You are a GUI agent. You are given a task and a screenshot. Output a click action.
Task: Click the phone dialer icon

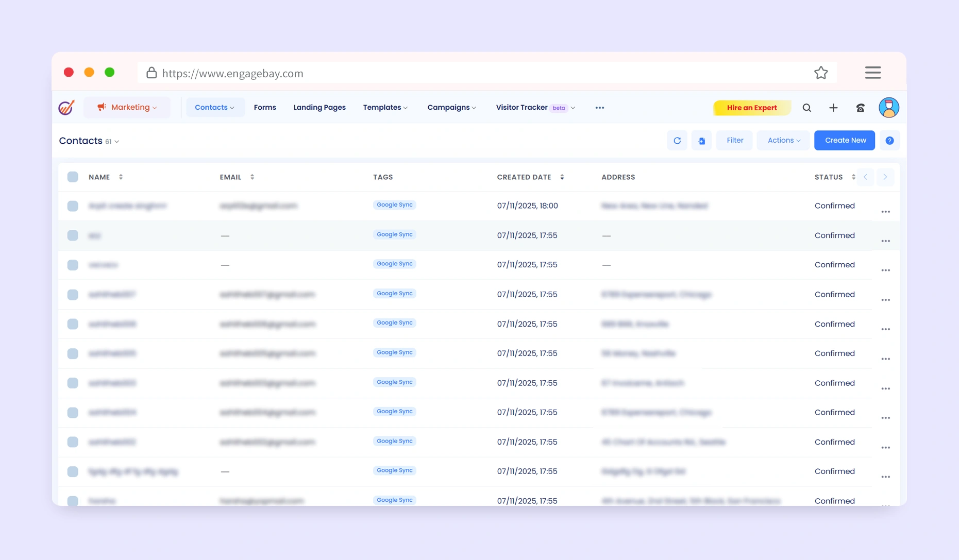pos(860,108)
